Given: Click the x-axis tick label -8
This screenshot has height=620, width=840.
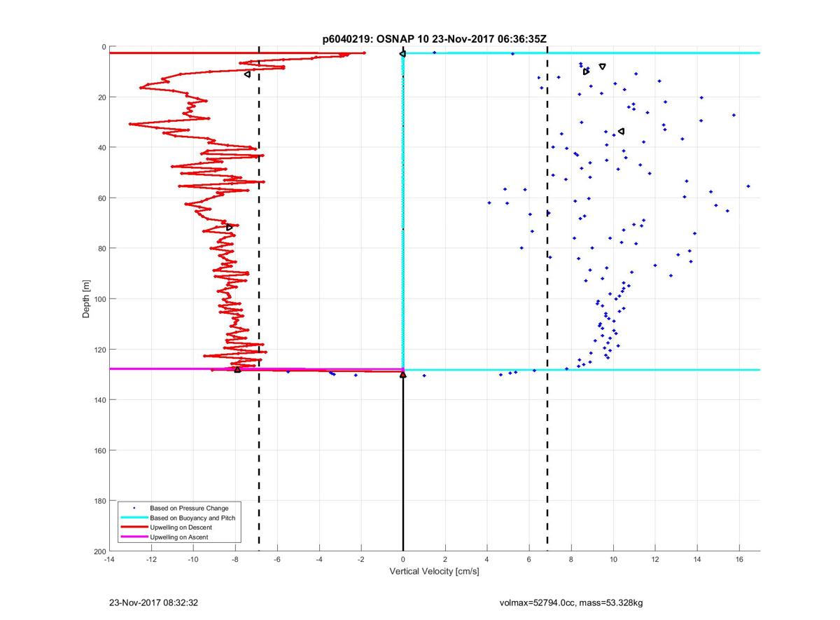Looking at the screenshot, I should tap(235, 559).
